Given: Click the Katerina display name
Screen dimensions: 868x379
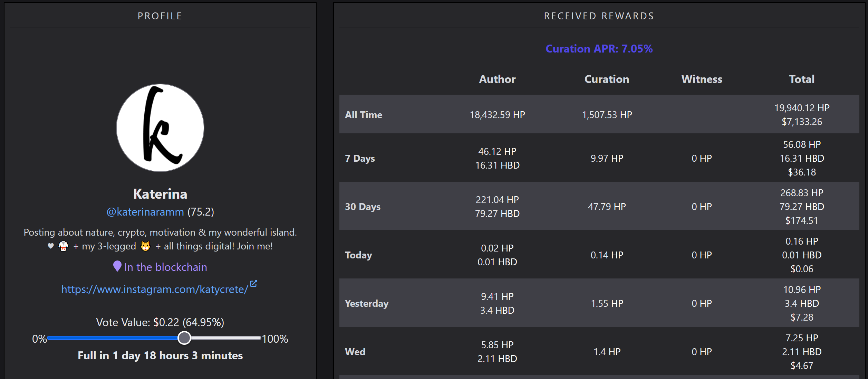Looking at the screenshot, I should pyautogui.click(x=160, y=194).
